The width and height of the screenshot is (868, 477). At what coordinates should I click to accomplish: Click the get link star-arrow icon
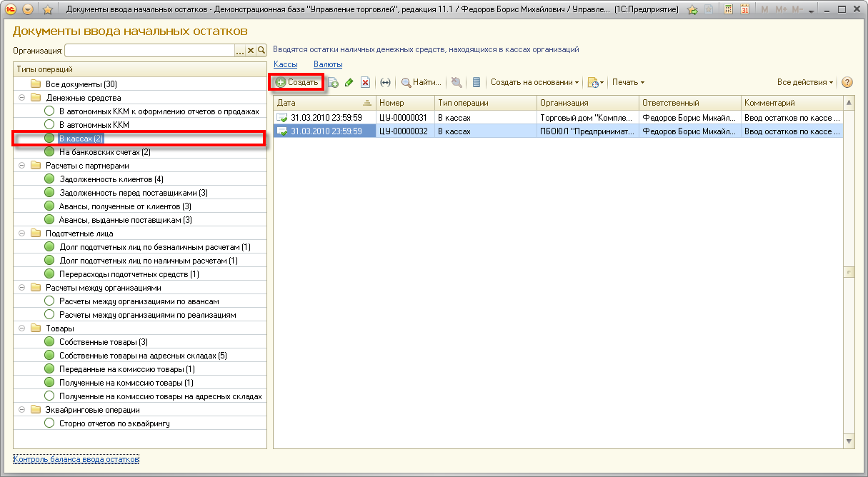click(692, 10)
